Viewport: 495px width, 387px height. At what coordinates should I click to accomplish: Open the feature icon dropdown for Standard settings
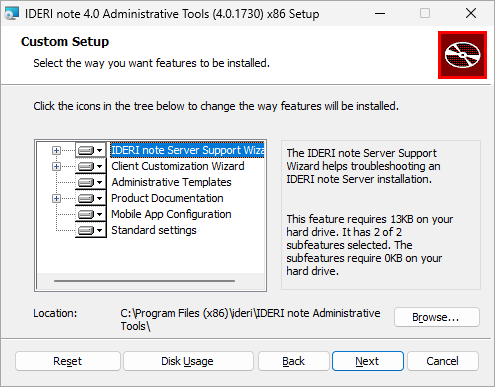[x=91, y=230]
